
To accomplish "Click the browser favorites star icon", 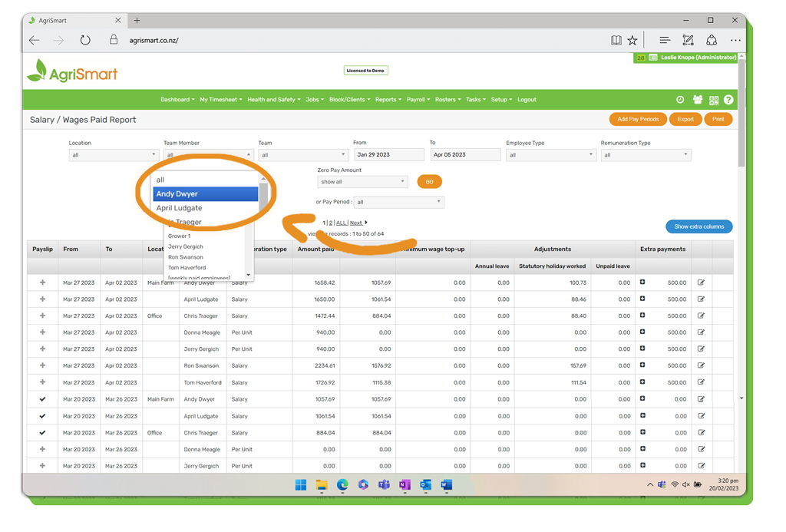I will (x=632, y=41).
